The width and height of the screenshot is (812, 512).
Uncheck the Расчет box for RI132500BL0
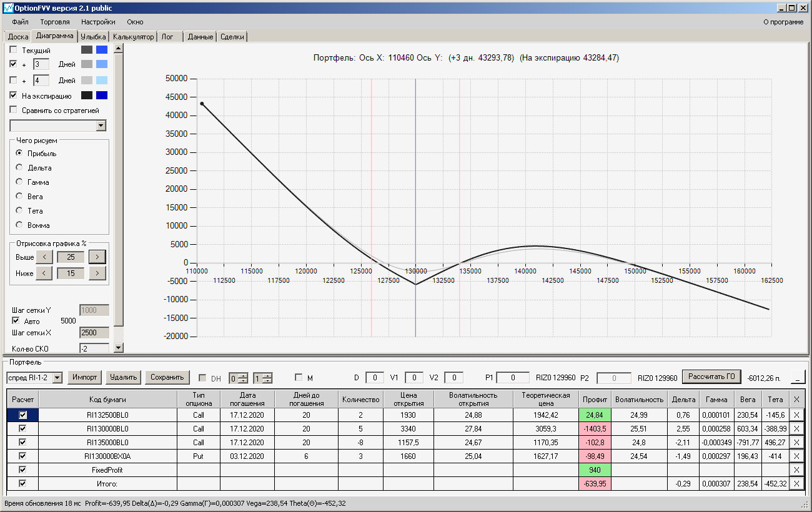(23, 415)
